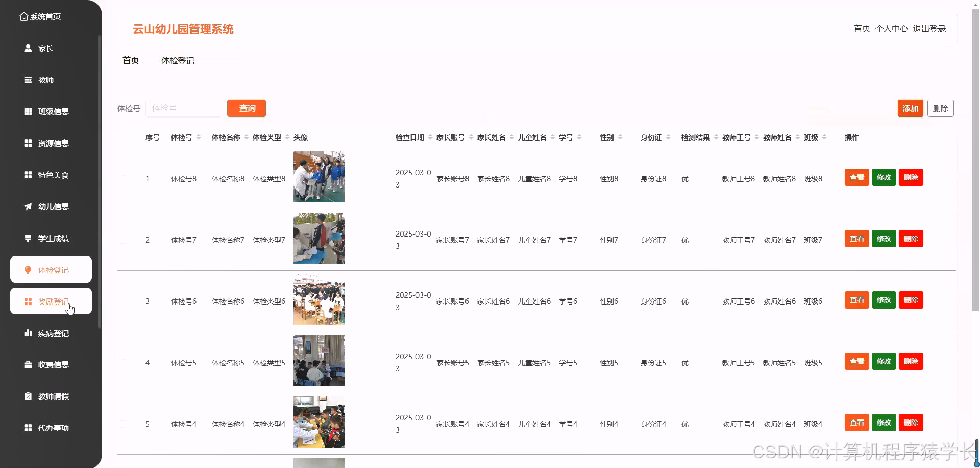Sort by the 学号 column arrows
The height and width of the screenshot is (468, 980).
pos(579,137)
